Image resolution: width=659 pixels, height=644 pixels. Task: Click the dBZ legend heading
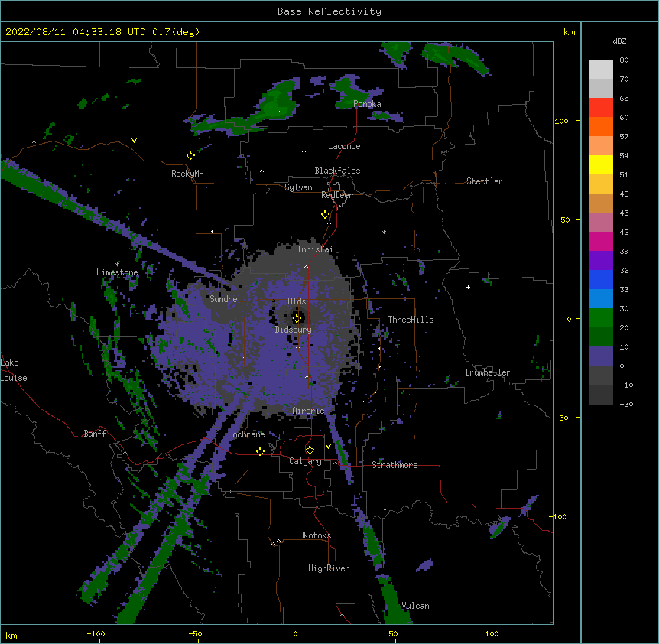[619, 41]
